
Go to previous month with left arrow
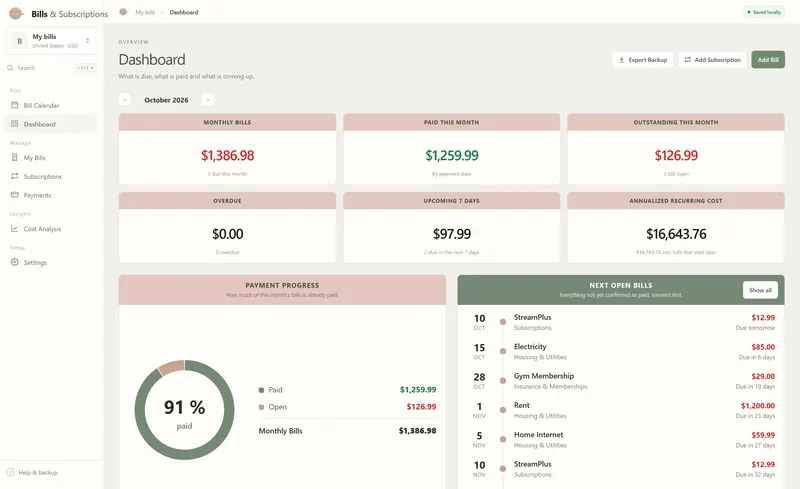pyautogui.click(x=124, y=100)
